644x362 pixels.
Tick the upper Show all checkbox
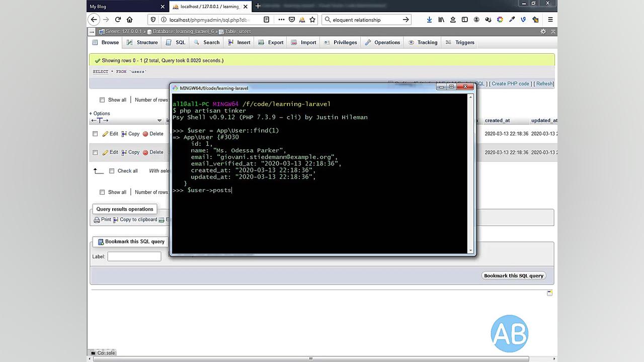(x=102, y=100)
